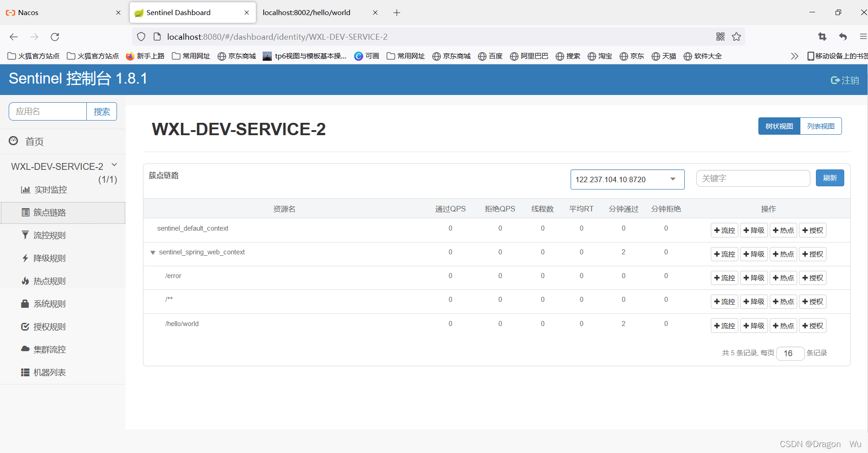Focus the 应用名 app name search field
868x453 pixels.
[x=48, y=111]
